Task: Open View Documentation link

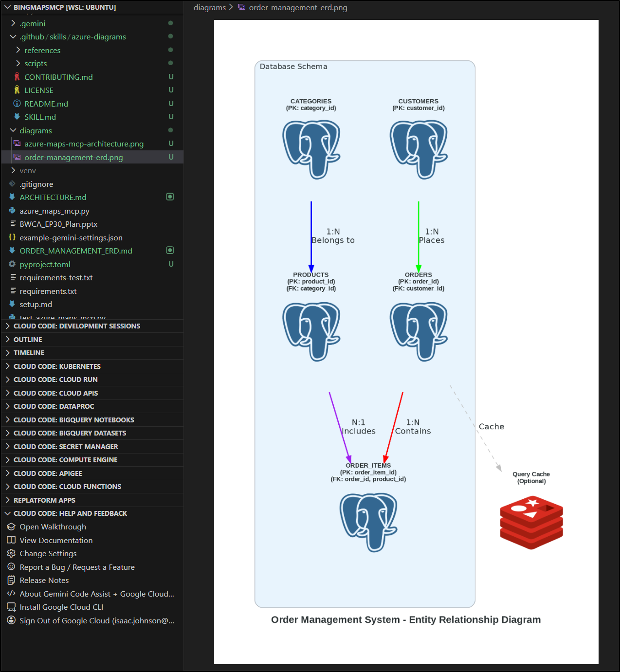Action: click(56, 541)
